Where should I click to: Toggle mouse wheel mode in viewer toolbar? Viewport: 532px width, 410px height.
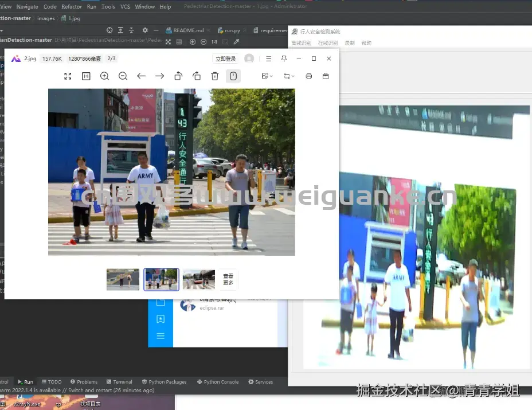click(233, 76)
